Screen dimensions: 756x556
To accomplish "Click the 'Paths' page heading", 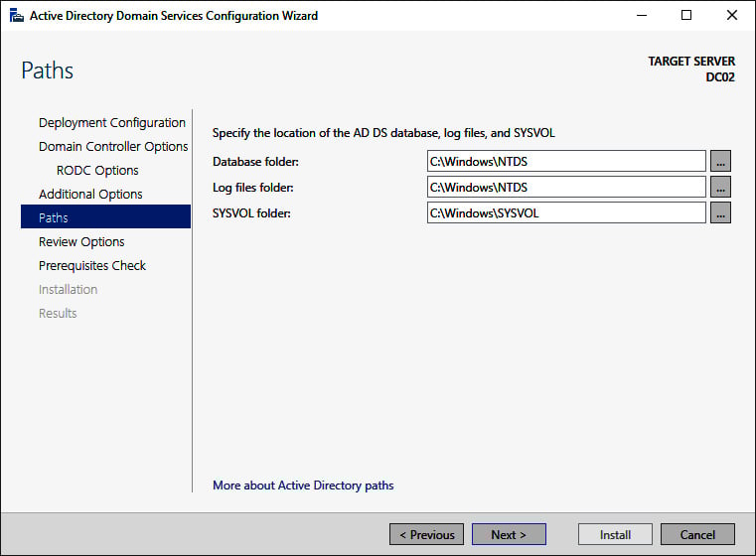I will pyautogui.click(x=48, y=70).
